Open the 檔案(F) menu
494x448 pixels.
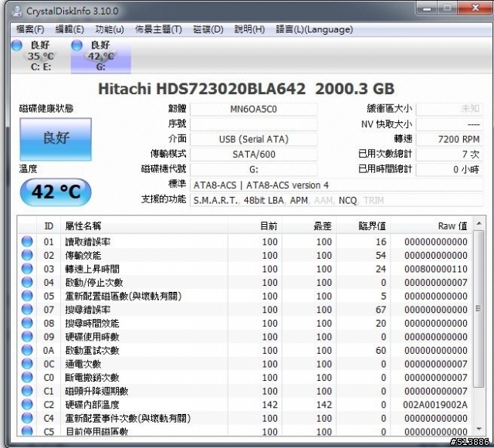click(x=30, y=29)
